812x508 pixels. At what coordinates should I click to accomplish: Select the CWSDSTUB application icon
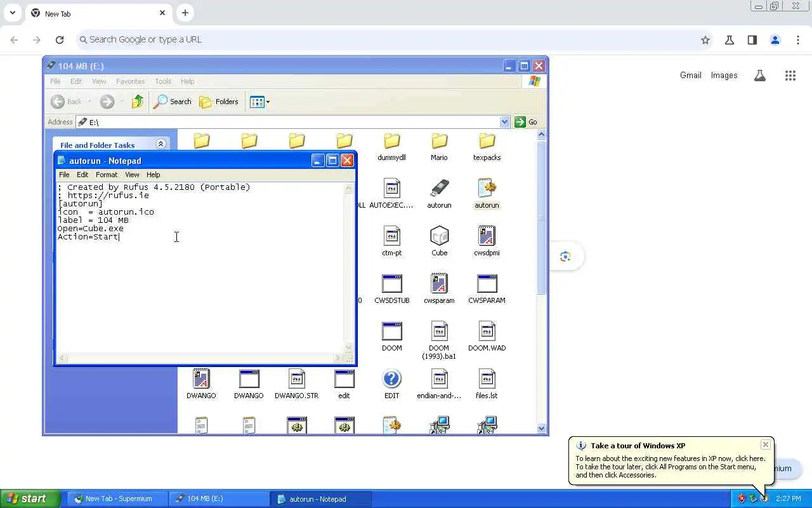tap(391, 289)
